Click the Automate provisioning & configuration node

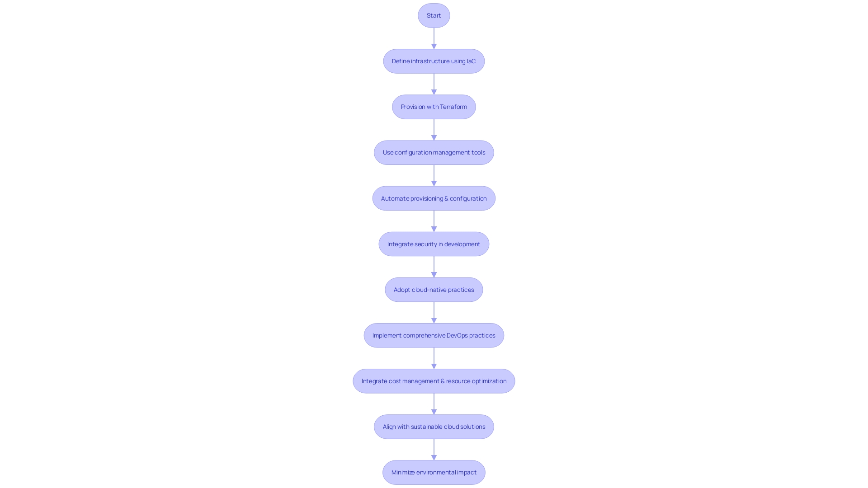434,198
